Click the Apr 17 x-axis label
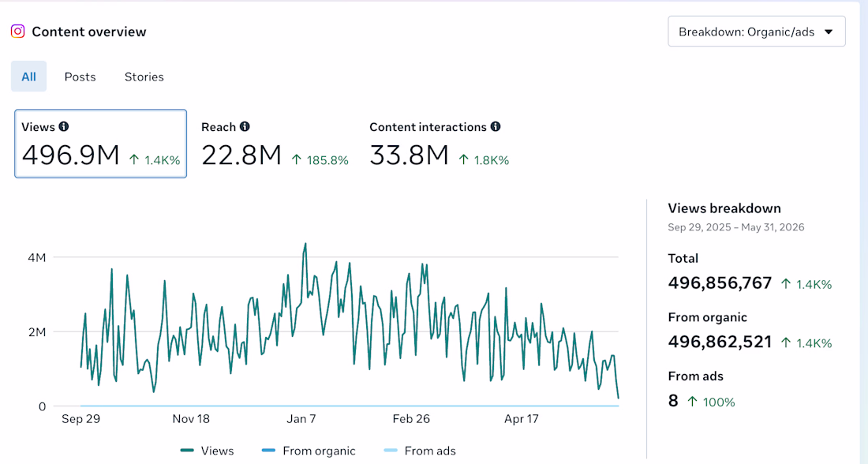The height and width of the screenshot is (464, 868). coord(522,419)
